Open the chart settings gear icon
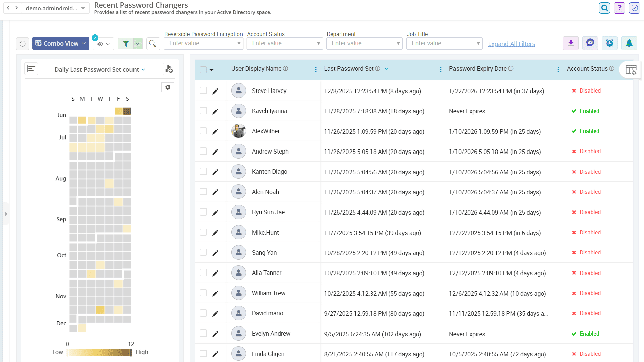 168,87
